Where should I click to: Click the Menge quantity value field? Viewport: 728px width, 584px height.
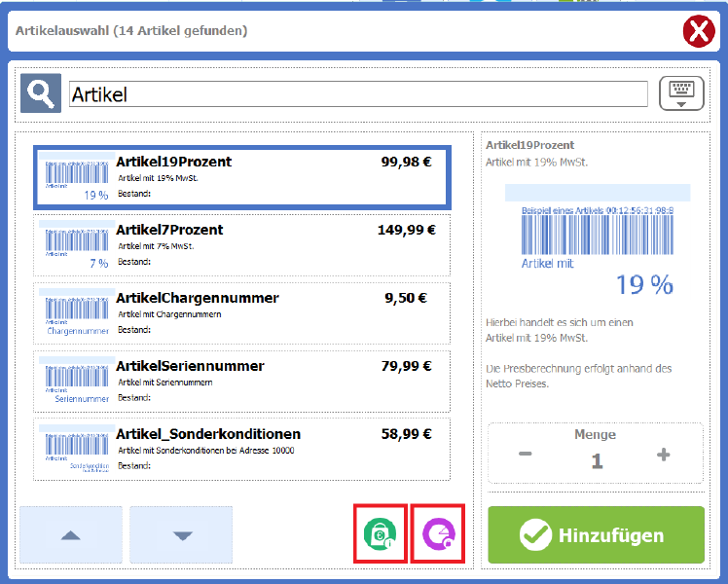point(596,462)
